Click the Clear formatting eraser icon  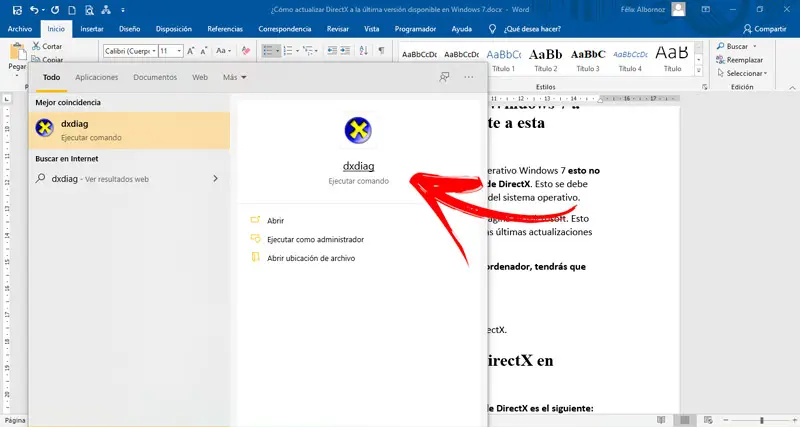tap(246, 51)
